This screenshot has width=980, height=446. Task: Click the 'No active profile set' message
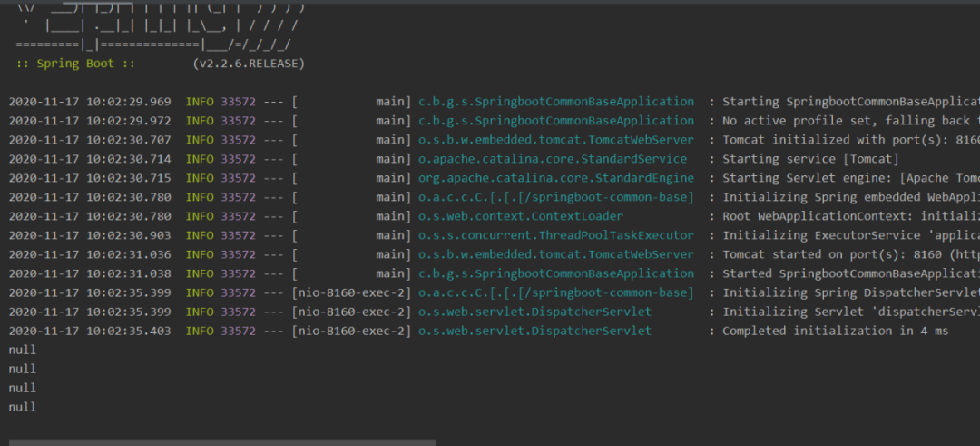pos(850,121)
